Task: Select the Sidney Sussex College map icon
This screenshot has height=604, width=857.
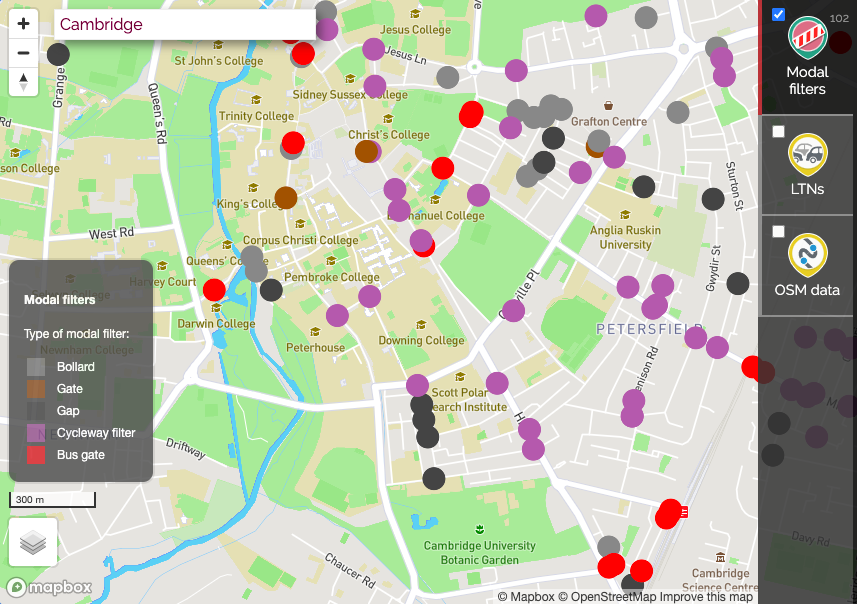Action: [x=350, y=79]
